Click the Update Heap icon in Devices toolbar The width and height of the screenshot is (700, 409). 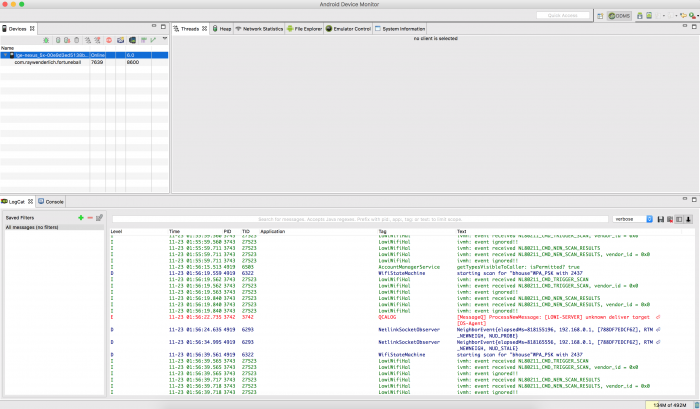(58, 40)
